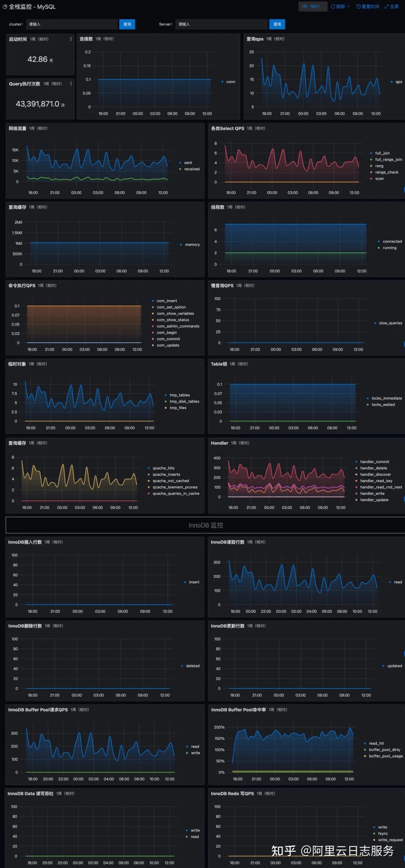
Task: Toggle the running series in 线程数 legend
Action: pos(387,248)
